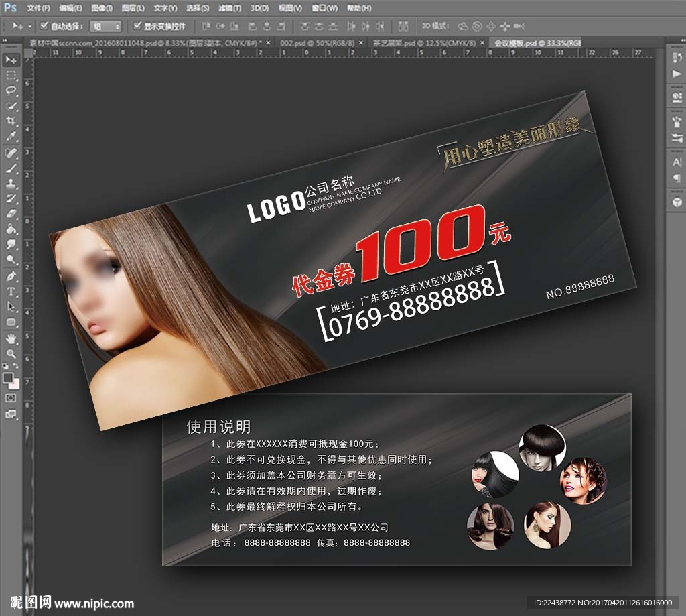Select the Clone Stamp tool
The image size is (686, 616).
point(11,184)
